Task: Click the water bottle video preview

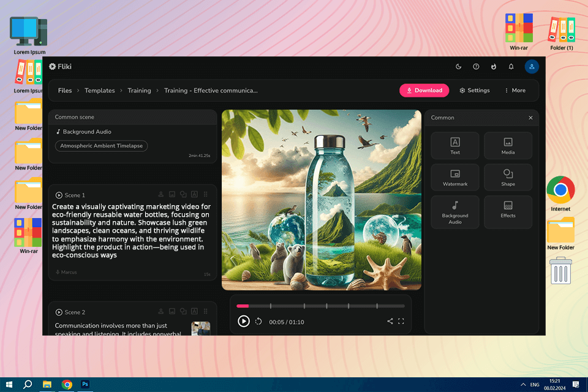Action: 322,200
